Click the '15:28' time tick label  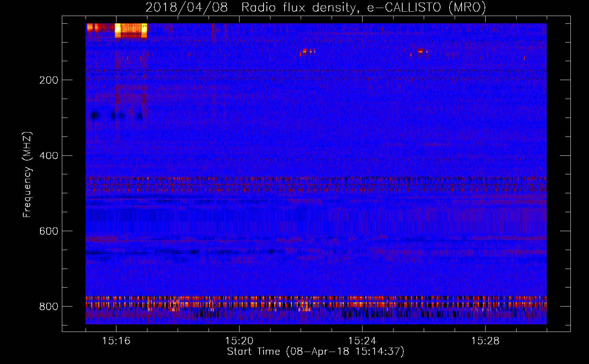pyautogui.click(x=485, y=341)
